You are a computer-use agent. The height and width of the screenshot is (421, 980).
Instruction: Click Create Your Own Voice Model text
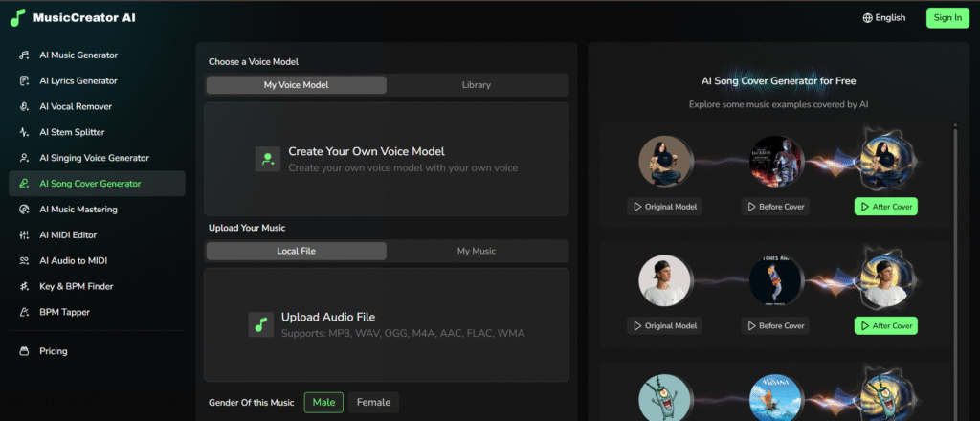coord(367,151)
